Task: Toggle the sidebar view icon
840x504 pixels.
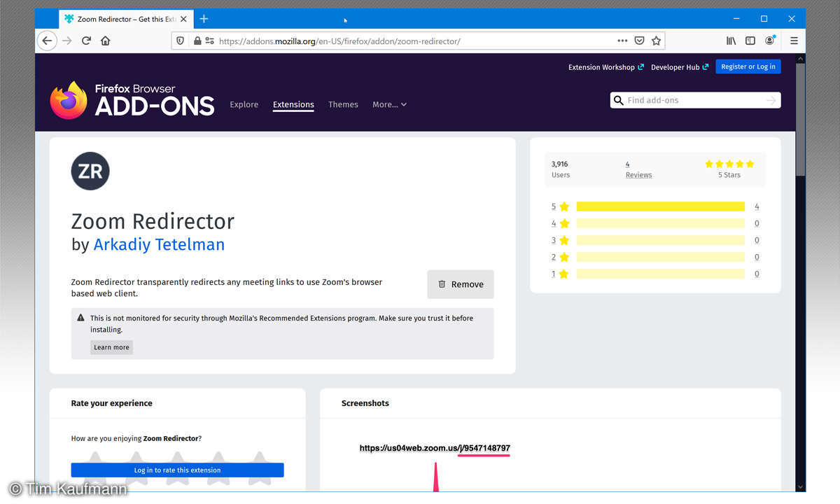Action: [750, 41]
